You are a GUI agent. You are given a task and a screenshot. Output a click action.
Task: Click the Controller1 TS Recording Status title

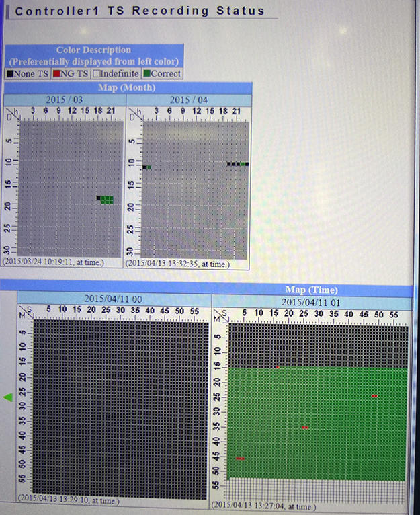139,11
